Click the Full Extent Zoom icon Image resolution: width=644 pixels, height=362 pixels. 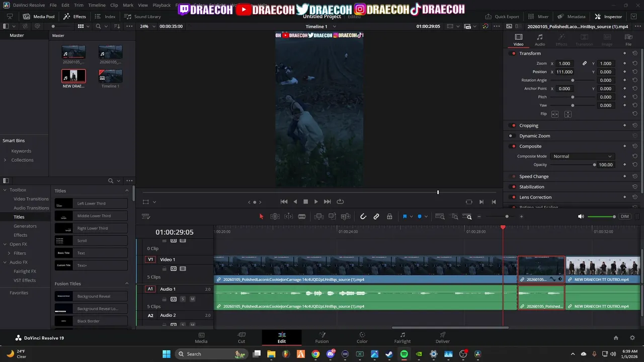point(440,217)
